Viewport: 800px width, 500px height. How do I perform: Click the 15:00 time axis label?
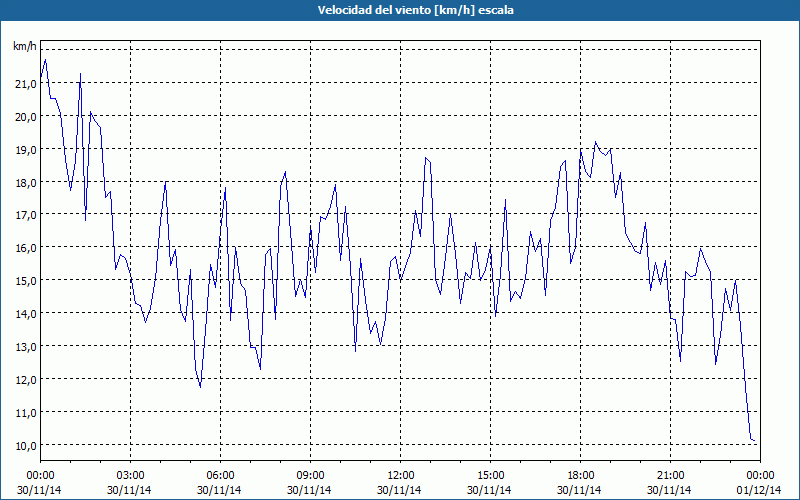click(x=490, y=476)
